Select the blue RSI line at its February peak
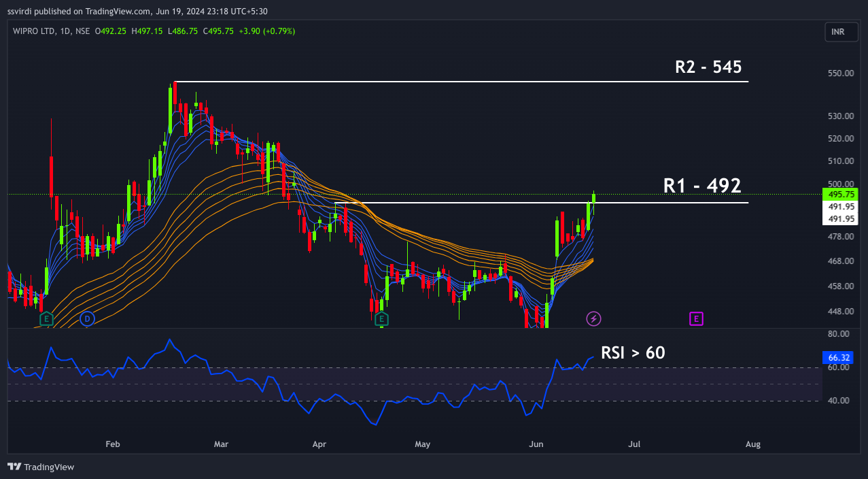 169,340
